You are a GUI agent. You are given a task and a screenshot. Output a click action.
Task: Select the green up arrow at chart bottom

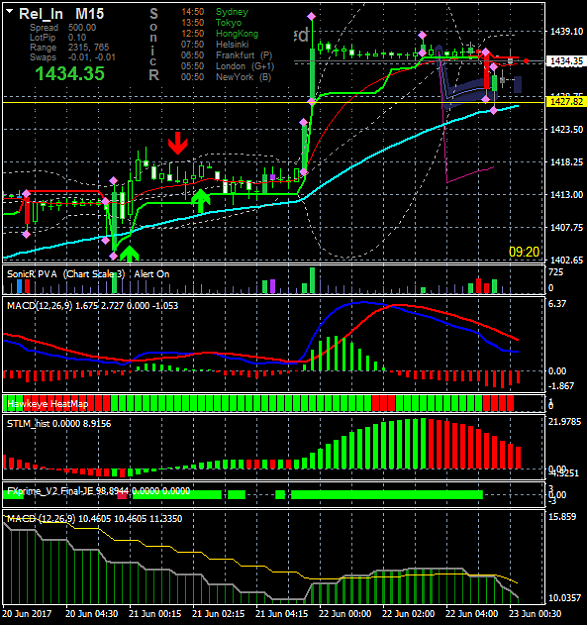[x=129, y=254]
